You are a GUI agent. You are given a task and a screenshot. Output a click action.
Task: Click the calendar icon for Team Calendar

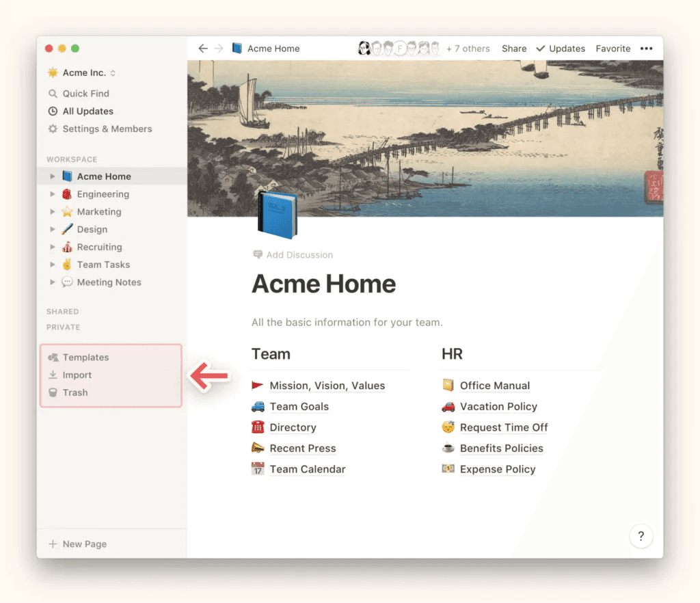pos(258,468)
